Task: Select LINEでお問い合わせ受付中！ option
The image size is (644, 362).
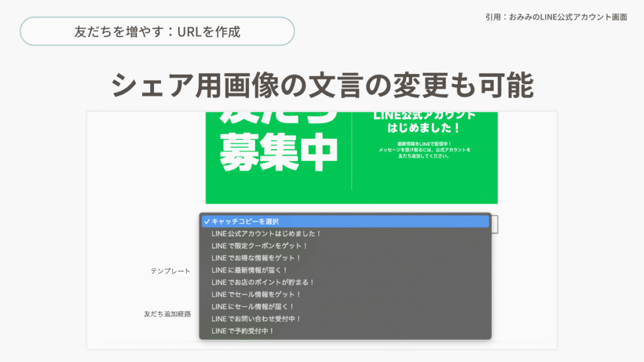Action: pyautogui.click(x=257, y=319)
